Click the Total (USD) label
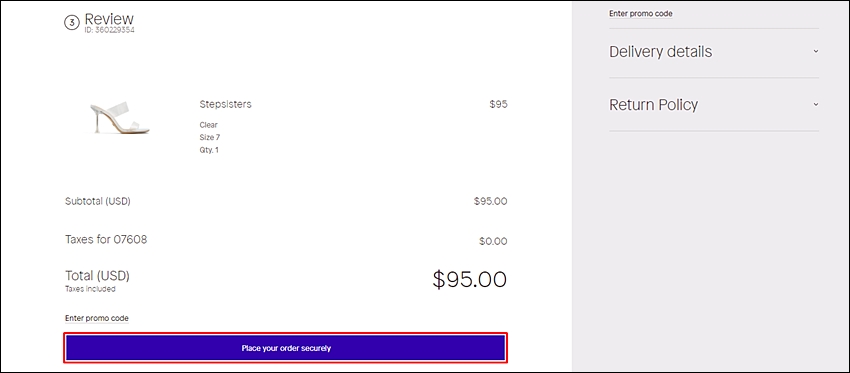This screenshot has width=850, height=373. pos(97,276)
